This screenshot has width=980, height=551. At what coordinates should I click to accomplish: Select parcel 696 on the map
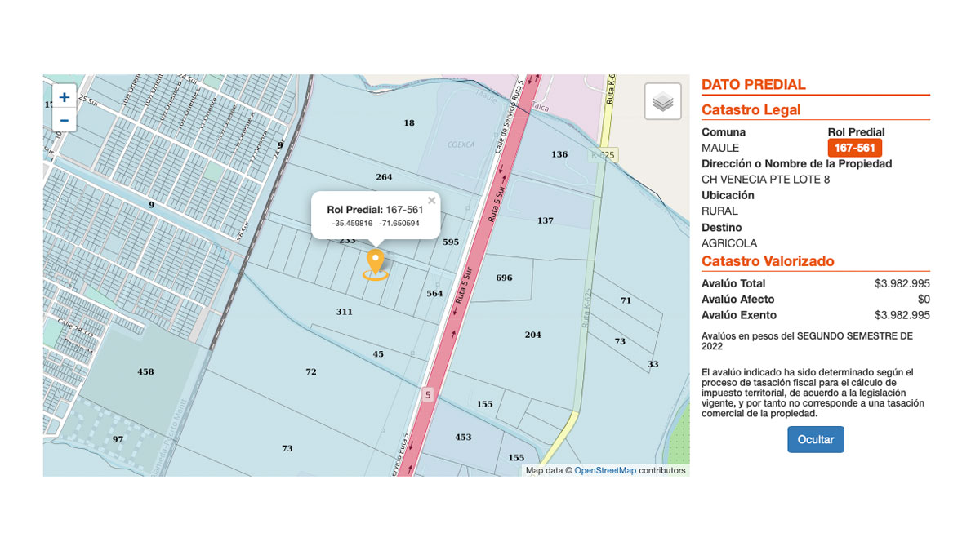click(504, 278)
